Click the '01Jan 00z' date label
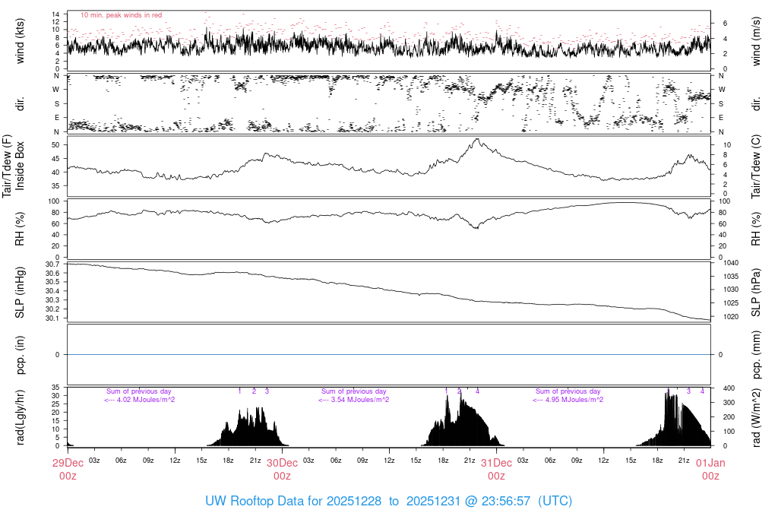This screenshot has height=532, width=778. tap(710, 470)
